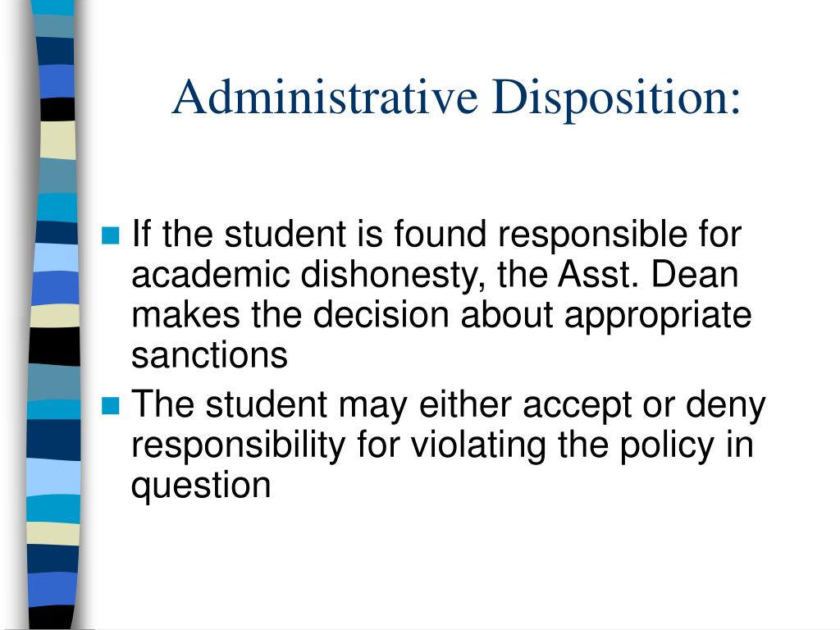Image resolution: width=840 pixels, height=630 pixels.
Task: Click the black stripe at the ribbon's bottom end
Action: (x=50, y=619)
